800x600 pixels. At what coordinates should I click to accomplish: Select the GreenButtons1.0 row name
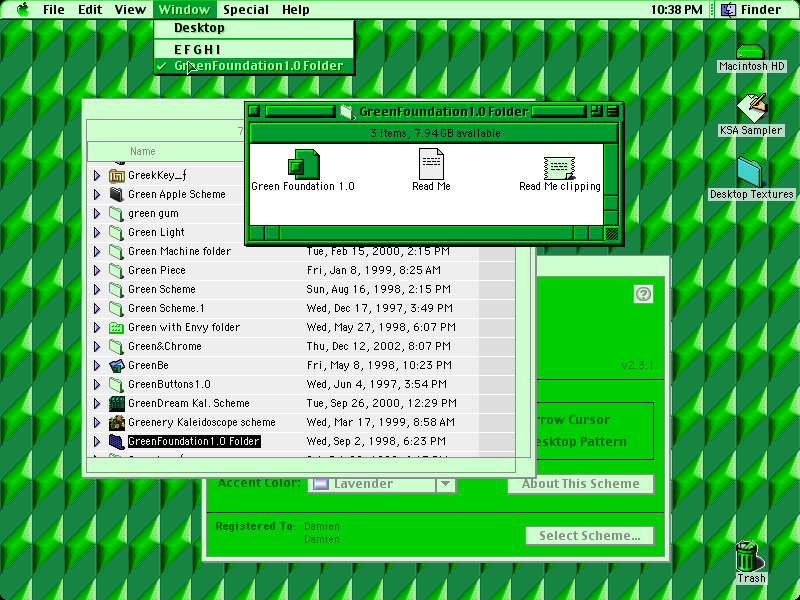point(169,385)
